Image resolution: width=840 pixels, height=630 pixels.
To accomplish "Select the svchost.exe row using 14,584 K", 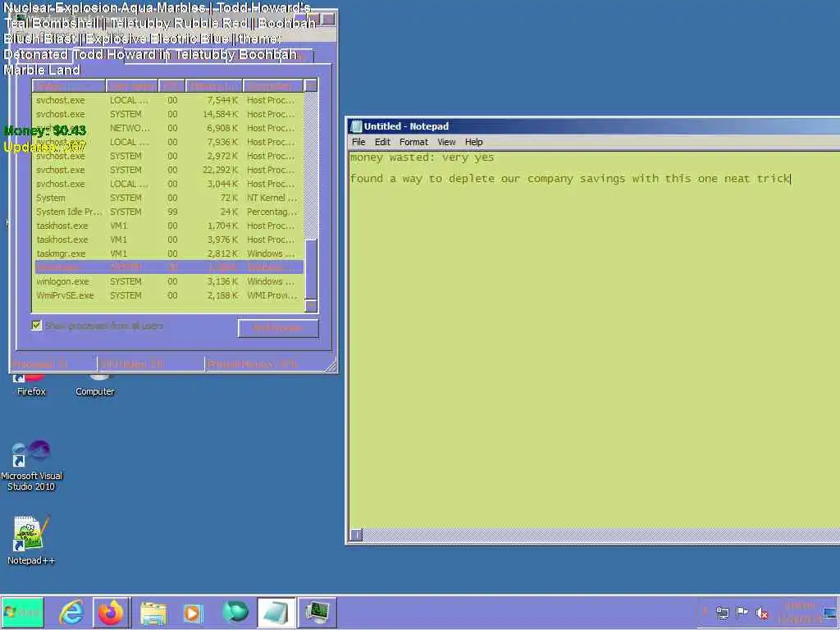I will (x=168, y=114).
